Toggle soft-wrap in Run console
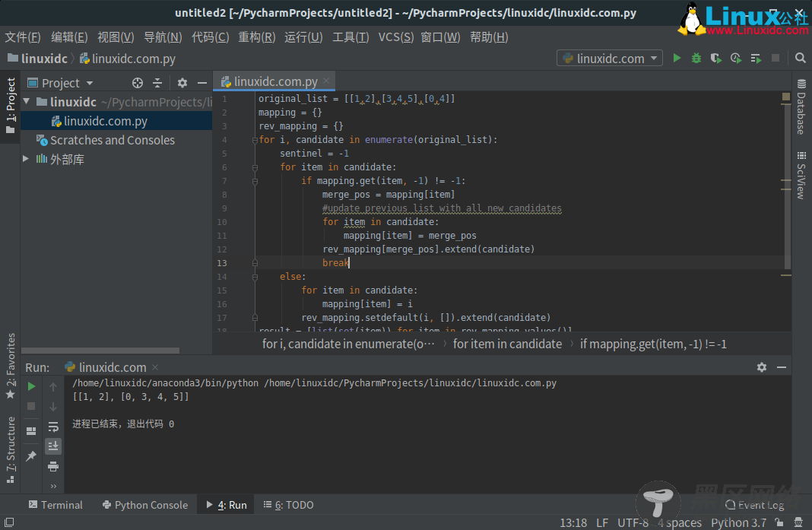The image size is (812, 530). 52,427
